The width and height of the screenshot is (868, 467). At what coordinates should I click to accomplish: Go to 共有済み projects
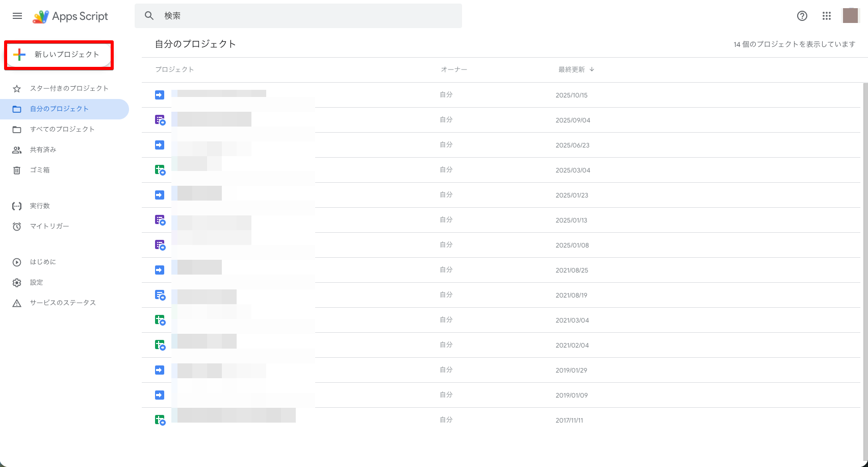[43, 150]
